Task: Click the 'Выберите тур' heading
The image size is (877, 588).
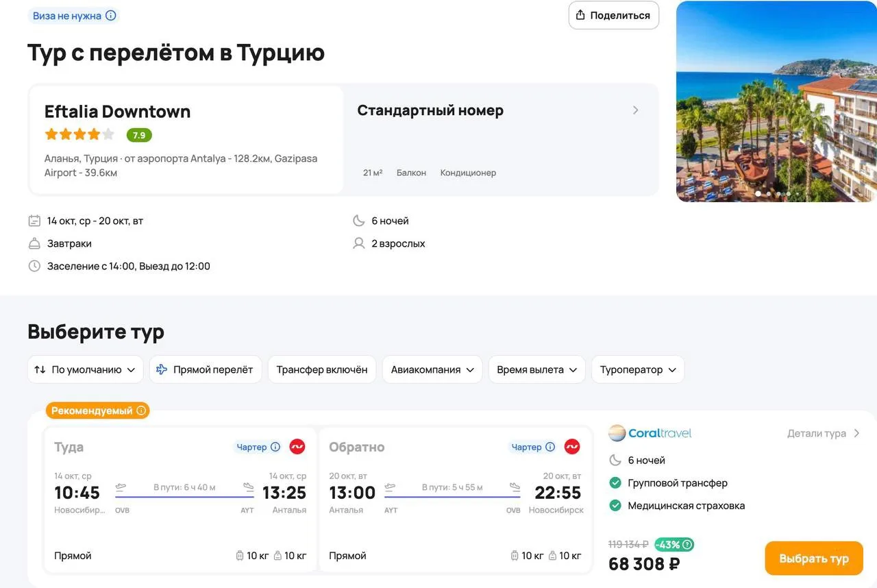Action: [x=96, y=332]
